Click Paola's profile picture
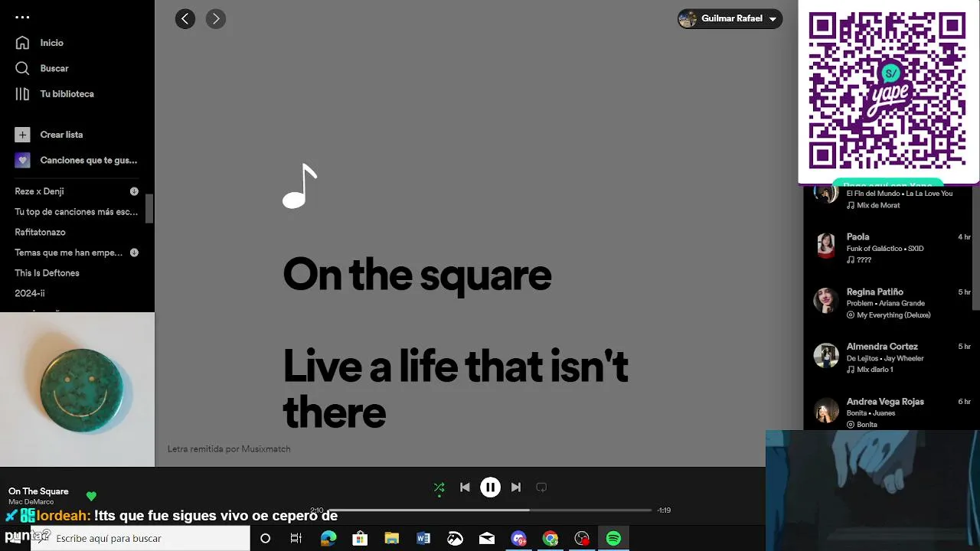980x551 pixels. 826,245
